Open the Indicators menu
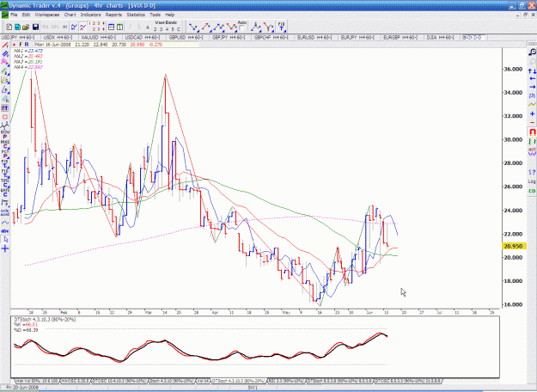Screen dimensions: 537x392 click(90, 15)
